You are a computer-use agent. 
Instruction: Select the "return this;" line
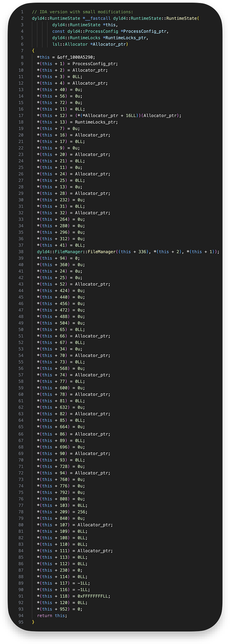[52, 616]
